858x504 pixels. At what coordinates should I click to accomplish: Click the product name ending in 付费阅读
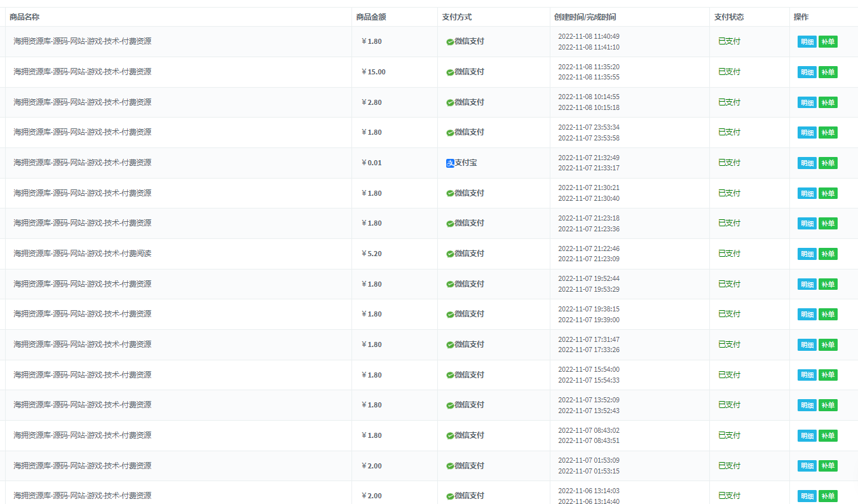pyautogui.click(x=83, y=254)
